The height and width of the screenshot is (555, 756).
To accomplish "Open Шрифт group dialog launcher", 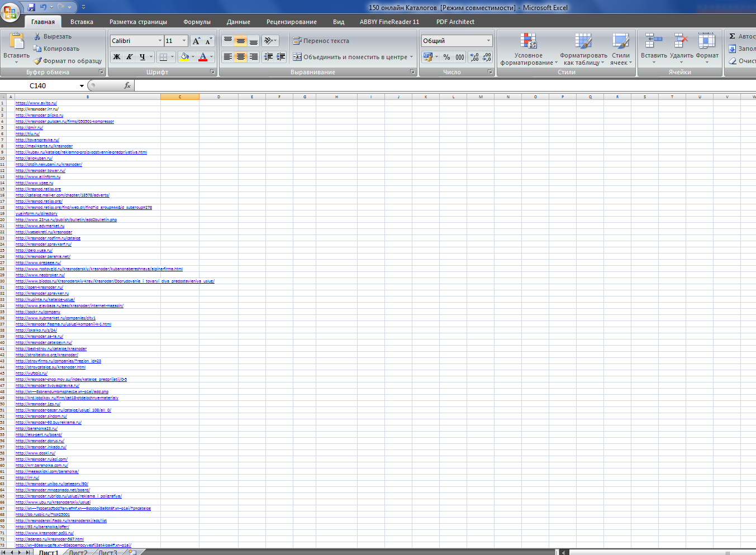I will (212, 72).
